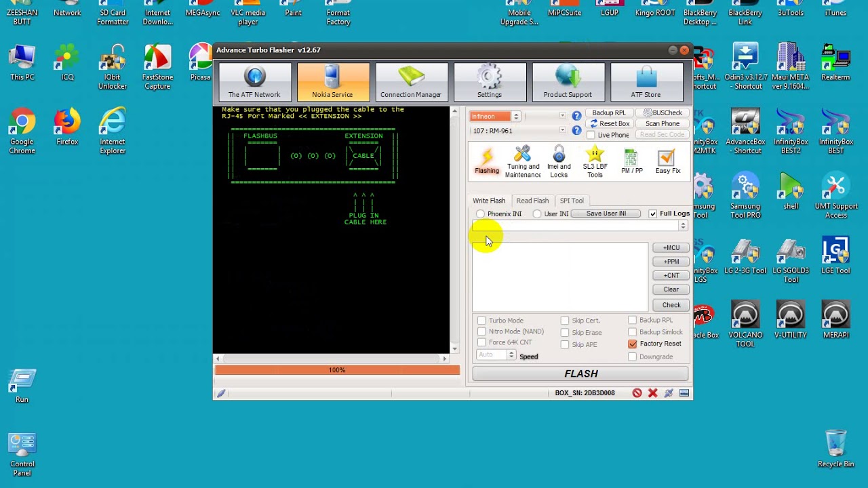Open VOLCANO TOOL desktop shortcut
Viewport: 868px width, 488px height.
pos(745,325)
